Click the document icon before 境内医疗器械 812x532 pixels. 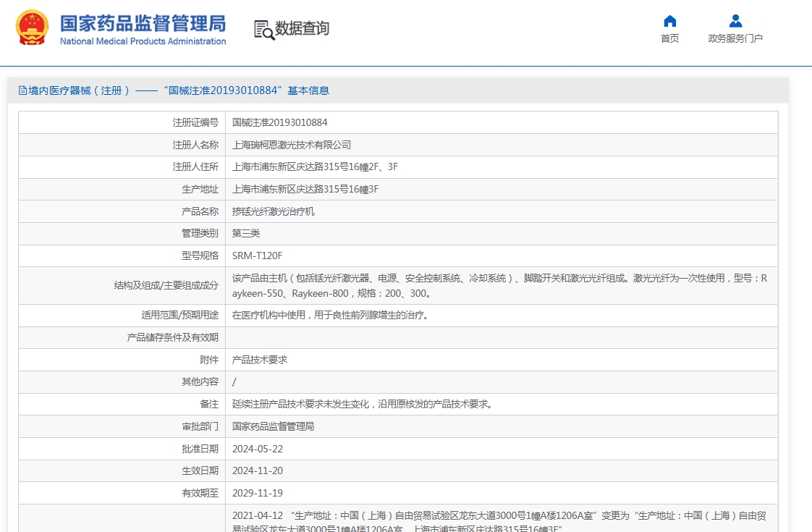point(22,90)
